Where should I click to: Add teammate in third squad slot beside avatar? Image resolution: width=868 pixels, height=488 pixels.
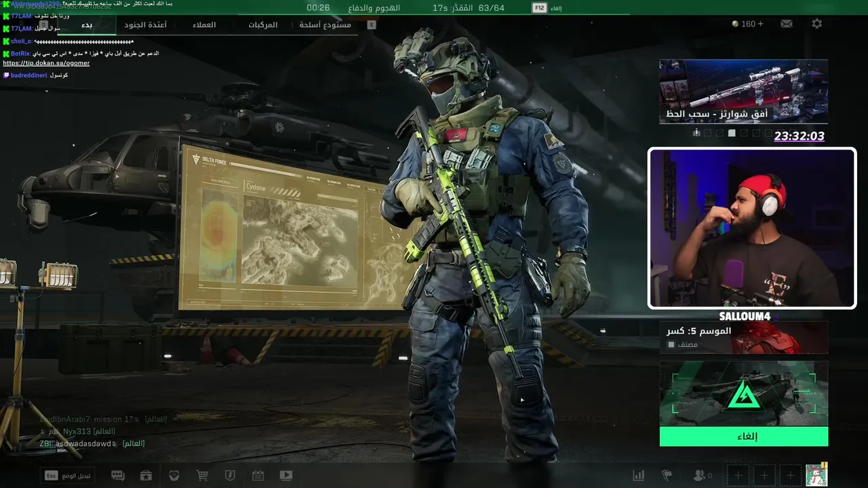tap(790, 476)
